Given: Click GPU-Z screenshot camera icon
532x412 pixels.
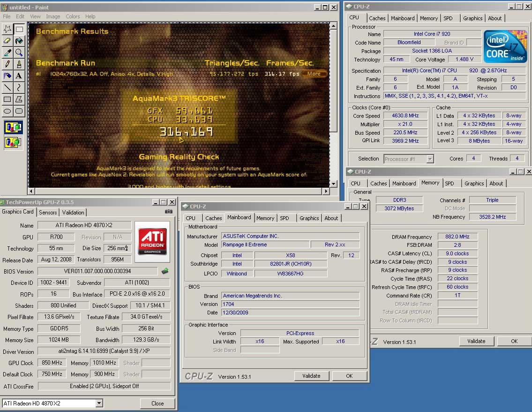Looking at the screenshot, I should (169, 212).
